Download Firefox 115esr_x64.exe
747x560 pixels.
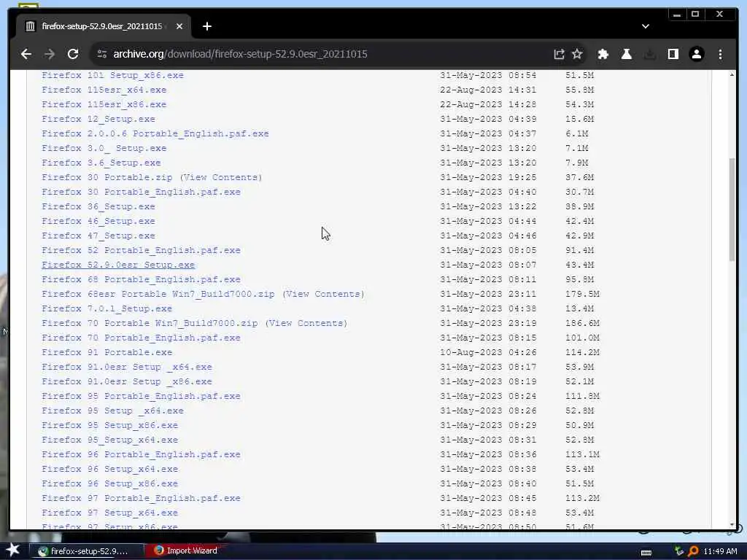[104, 90]
